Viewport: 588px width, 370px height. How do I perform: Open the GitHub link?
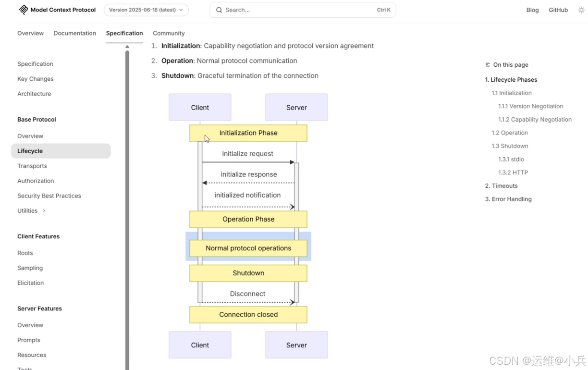click(558, 10)
